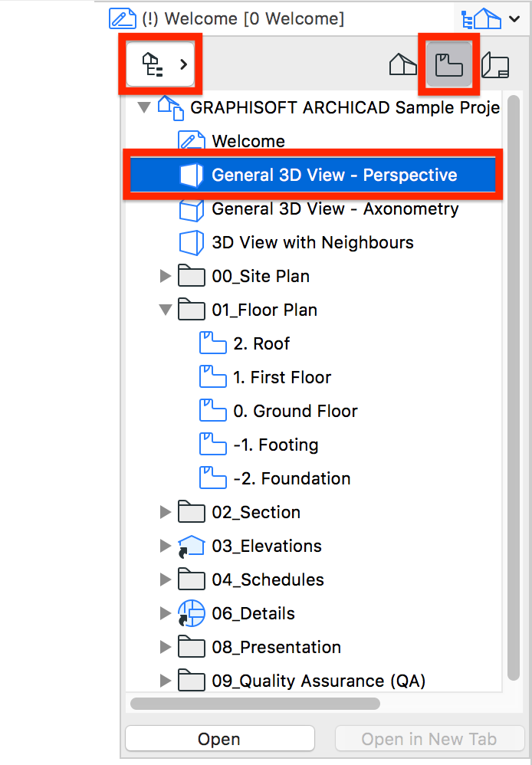Click the 06_Details folder icon
This screenshot has height=765, width=532.
coord(191,613)
